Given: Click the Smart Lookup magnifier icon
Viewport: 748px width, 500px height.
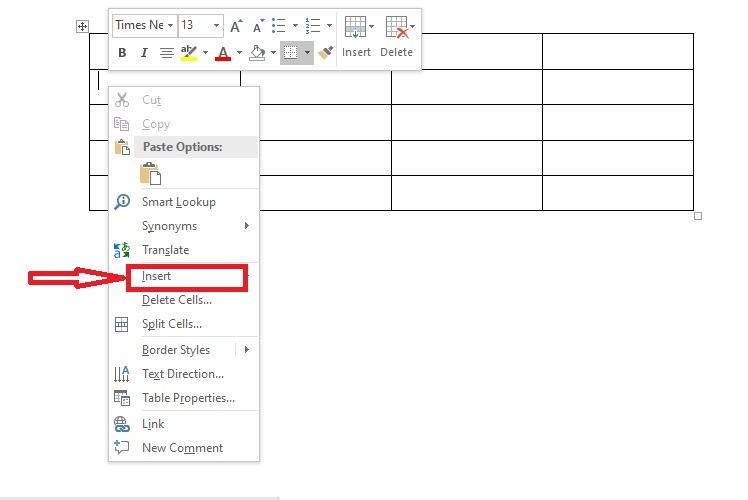Looking at the screenshot, I should point(122,201).
